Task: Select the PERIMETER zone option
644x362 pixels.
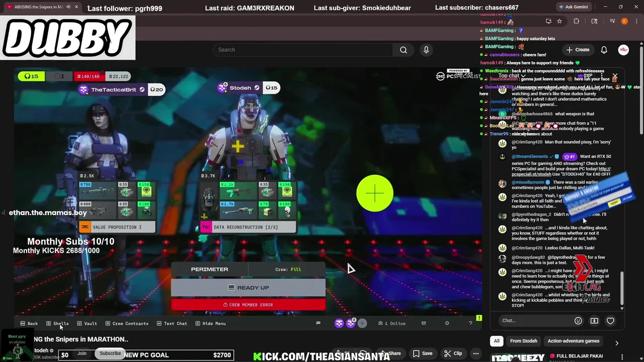Action: pos(209,269)
